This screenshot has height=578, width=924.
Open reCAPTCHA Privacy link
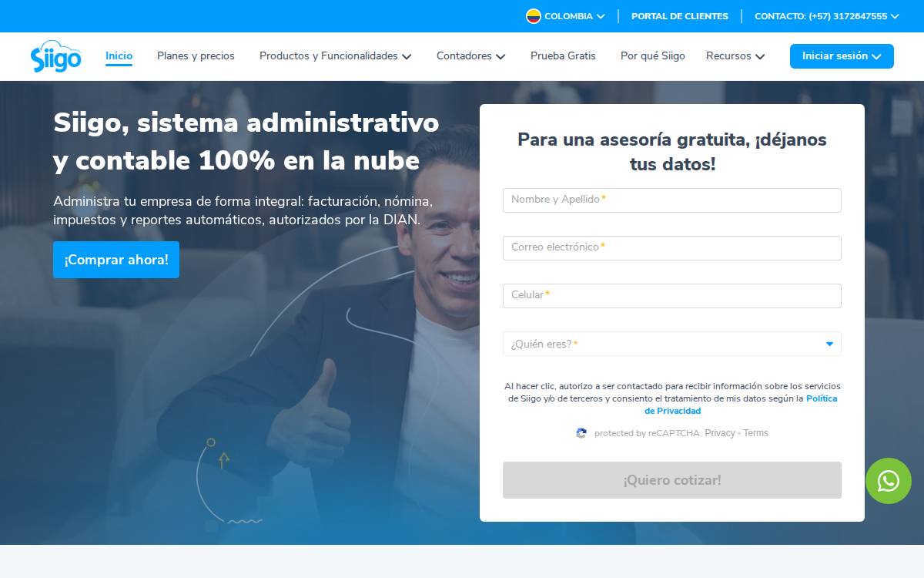pyautogui.click(x=720, y=433)
